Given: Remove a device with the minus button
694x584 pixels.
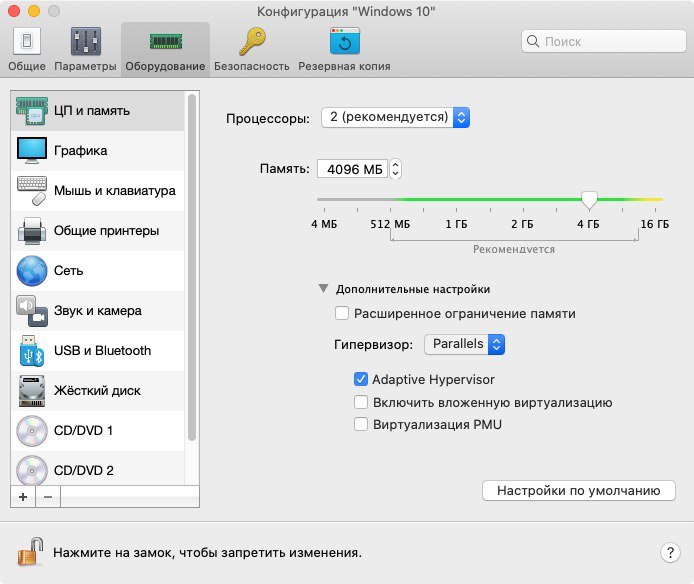Looking at the screenshot, I should click(x=48, y=497).
